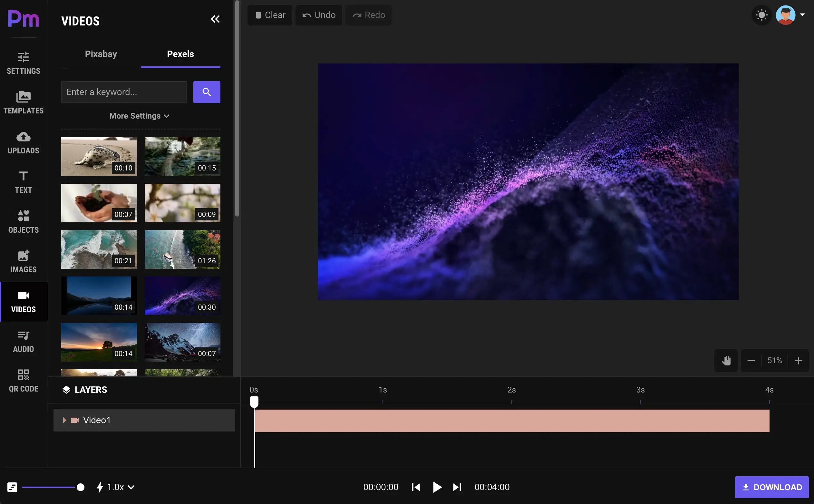Select the Templates tool
The width and height of the screenshot is (814, 504).
click(x=23, y=102)
